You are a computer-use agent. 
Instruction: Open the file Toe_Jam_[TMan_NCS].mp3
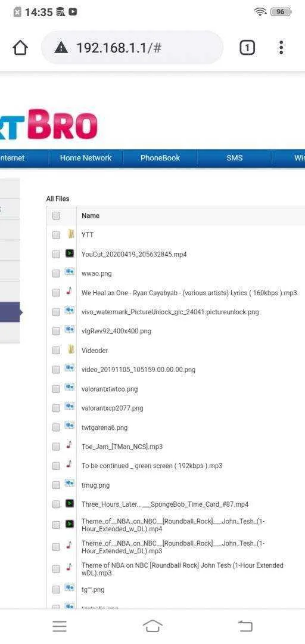coord(122,447)
